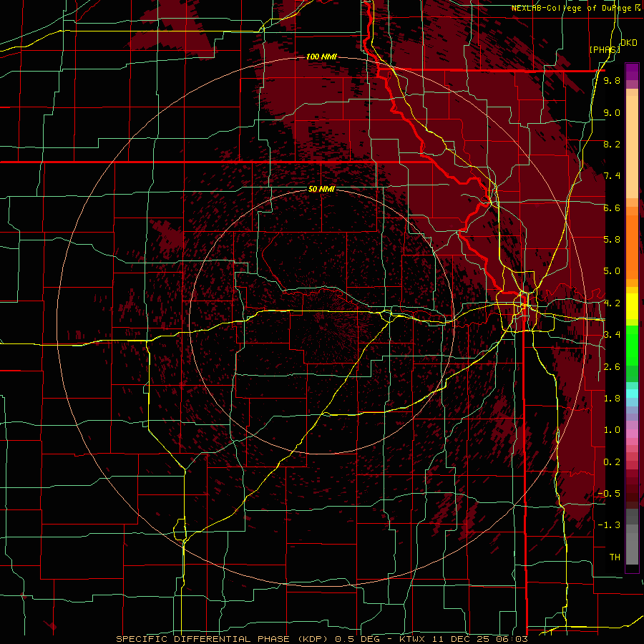This screenshot has height=644, width=644.
Task: Click the 100 NMI range ring label
Action: tap(321, 57)
